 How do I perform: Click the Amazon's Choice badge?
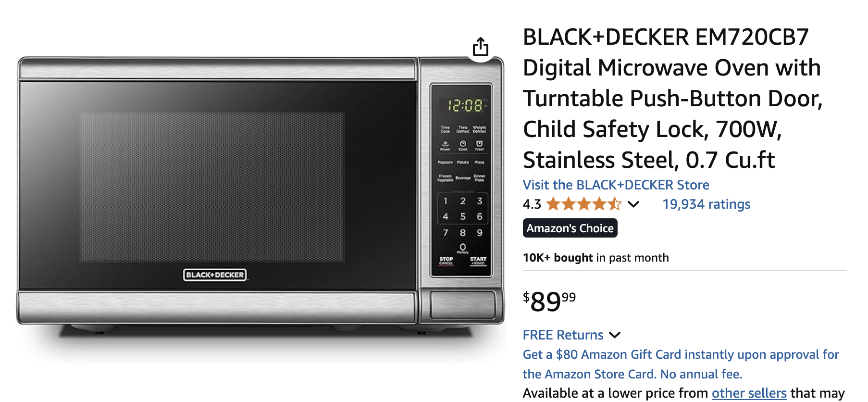pos(570,228)
